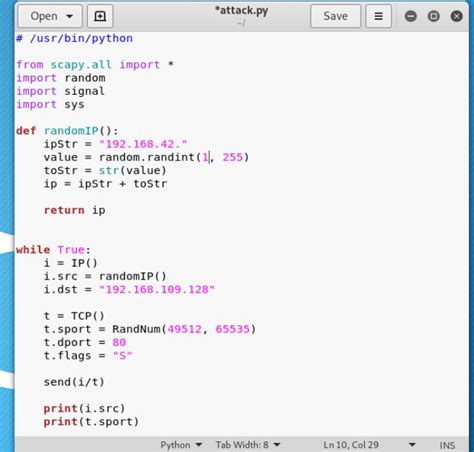The height and width of the screenshot is (452, 474).
Task: Click the 't = TCP()' line
Action: pos(74,316)
